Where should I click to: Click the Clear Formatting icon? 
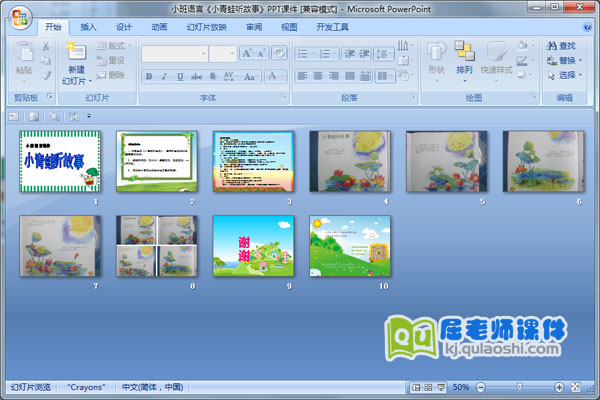tap(279, 53)
